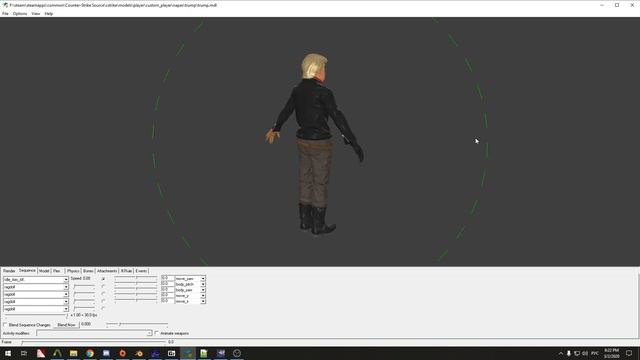Open the Windows Start menu

8,353
